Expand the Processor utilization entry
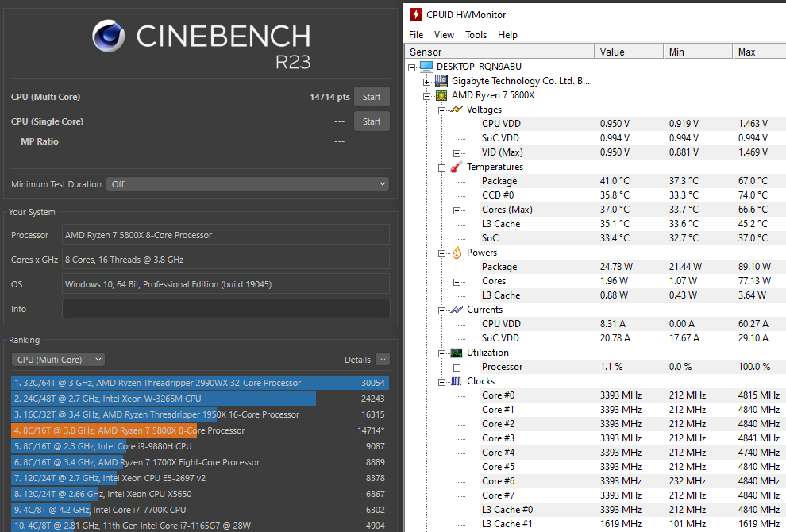Screen dimensions: 786x532 457,368
